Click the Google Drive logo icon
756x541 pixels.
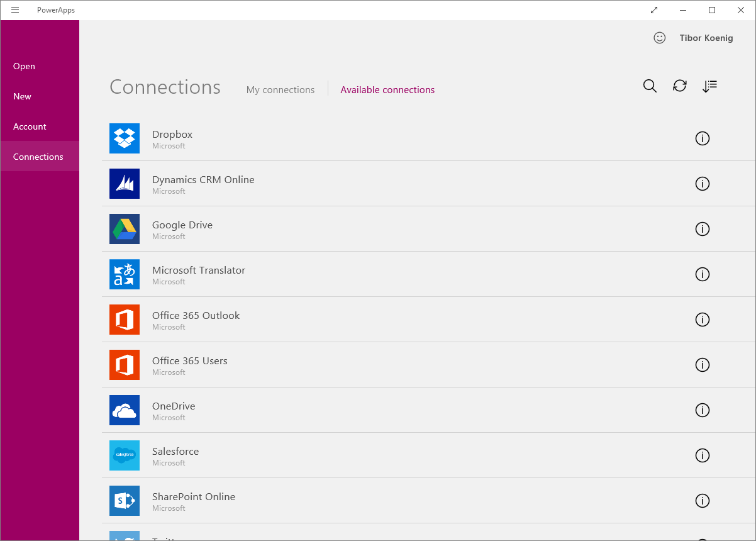click(x=125, y=229)
